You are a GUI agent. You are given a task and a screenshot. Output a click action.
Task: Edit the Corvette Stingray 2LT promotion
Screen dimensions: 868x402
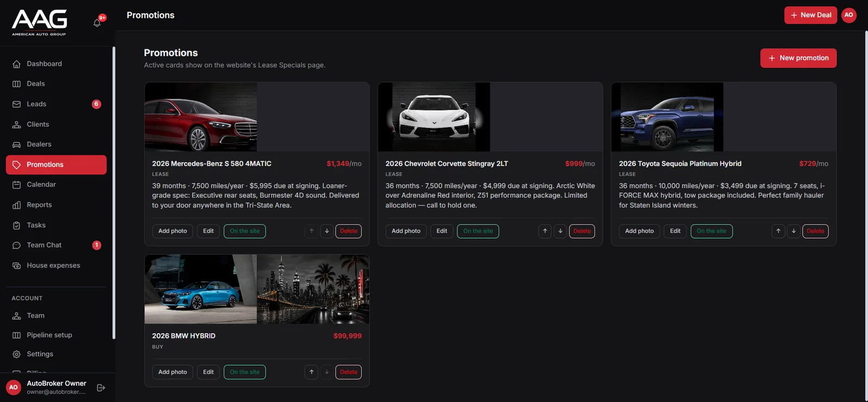[x=442, y=231]
